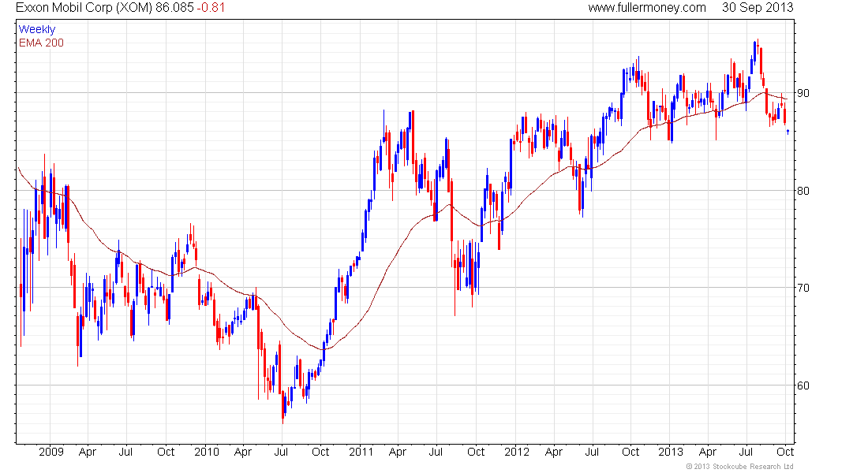Click the Apr label following 2013

(708, 452)
